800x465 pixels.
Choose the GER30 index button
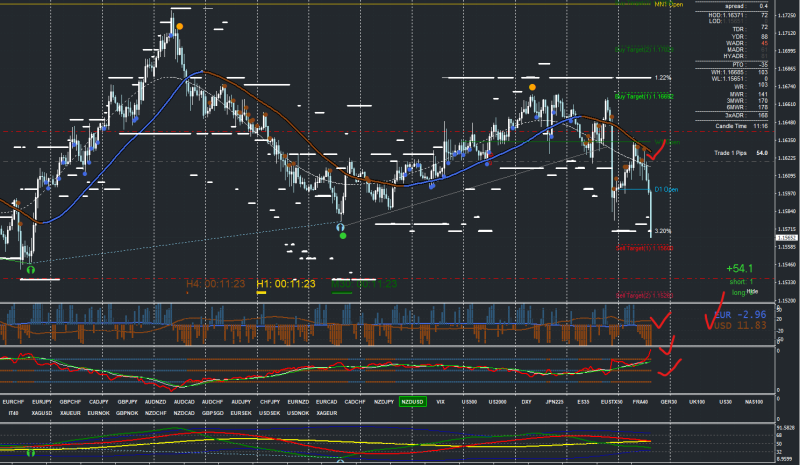point(668,402)
